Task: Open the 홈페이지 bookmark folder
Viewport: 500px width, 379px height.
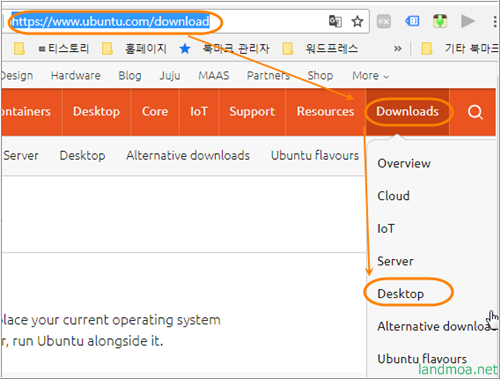Action: pyautogui.click(x=134, y=49)
